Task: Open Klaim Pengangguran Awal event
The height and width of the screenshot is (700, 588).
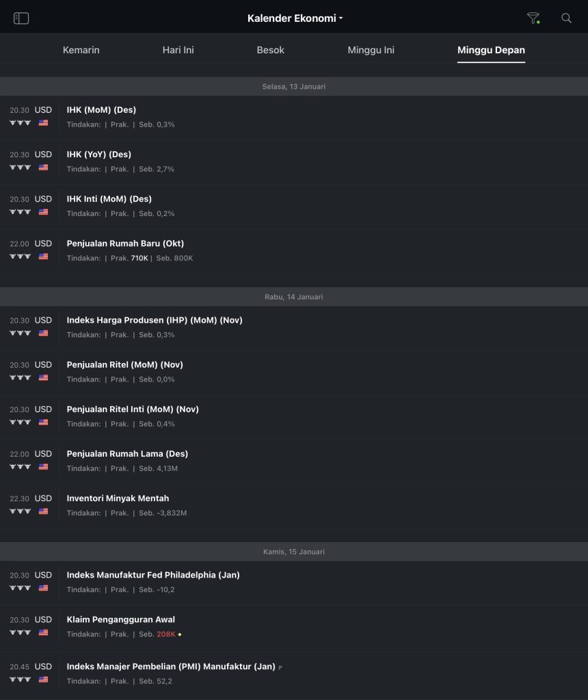Action: (121, 620)
